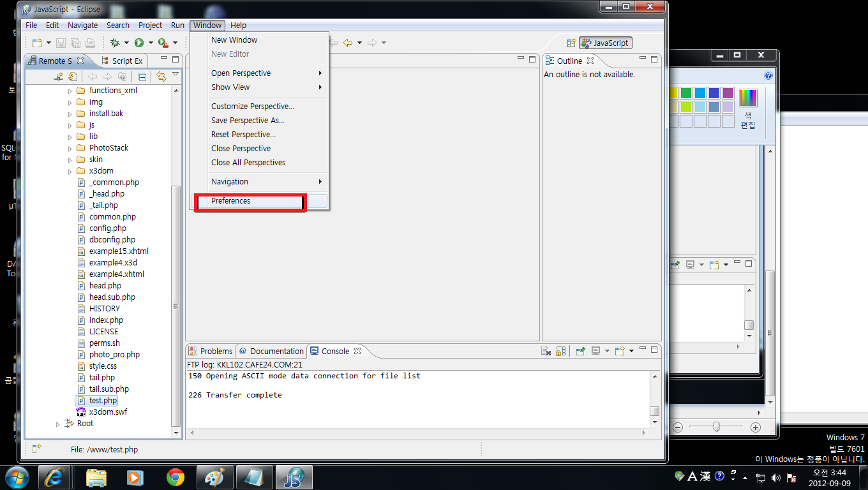The width and height of the screenshot is (868, 490).
Task: Click the Open Perspective icon
Action: click(x=571, y=43)
